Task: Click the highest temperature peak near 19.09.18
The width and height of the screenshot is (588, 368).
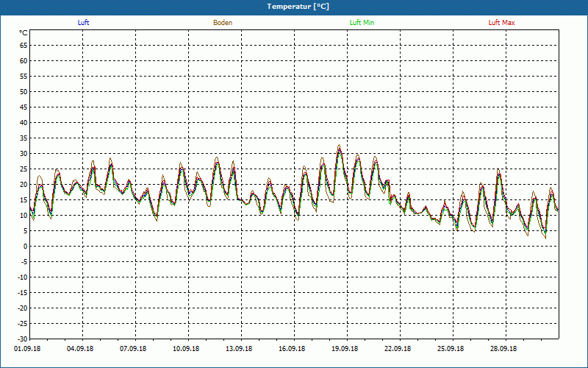Action: (x=339, y=146)
